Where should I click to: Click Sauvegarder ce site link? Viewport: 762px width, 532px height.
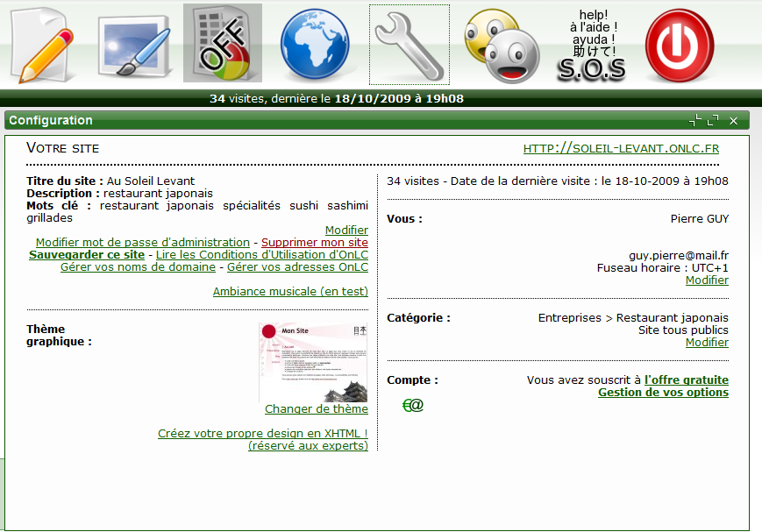click(87, 254)
